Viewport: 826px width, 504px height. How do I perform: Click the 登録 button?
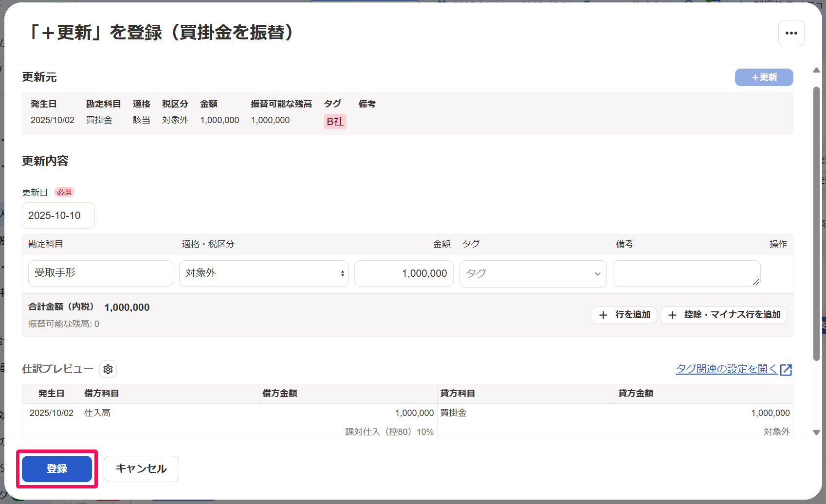pyautogui.click(x=57, y=469)
